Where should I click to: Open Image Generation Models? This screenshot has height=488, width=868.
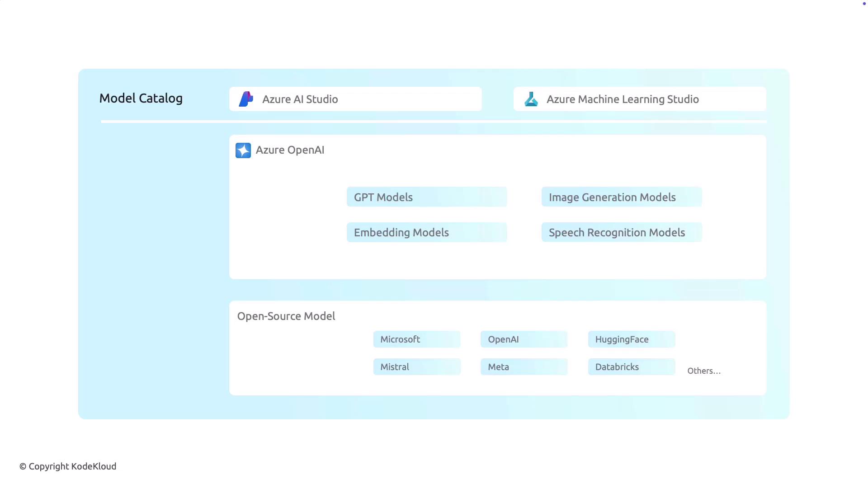(x=621, y=197)
